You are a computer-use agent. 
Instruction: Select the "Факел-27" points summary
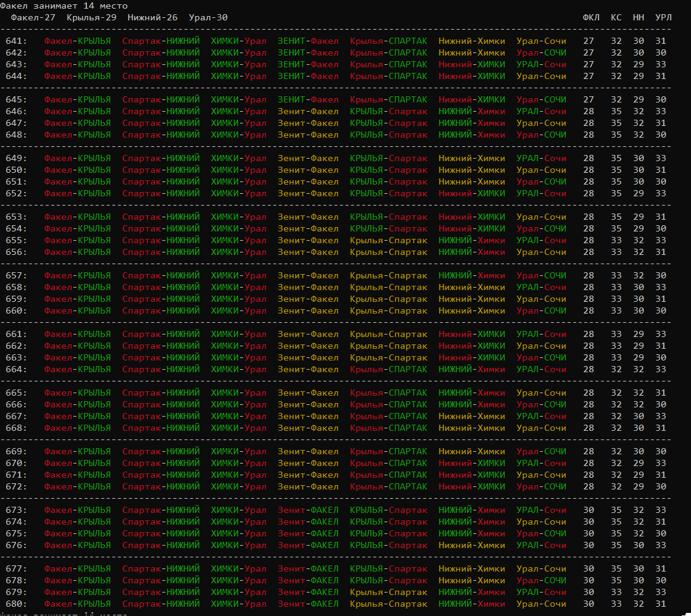coord(33,18)
